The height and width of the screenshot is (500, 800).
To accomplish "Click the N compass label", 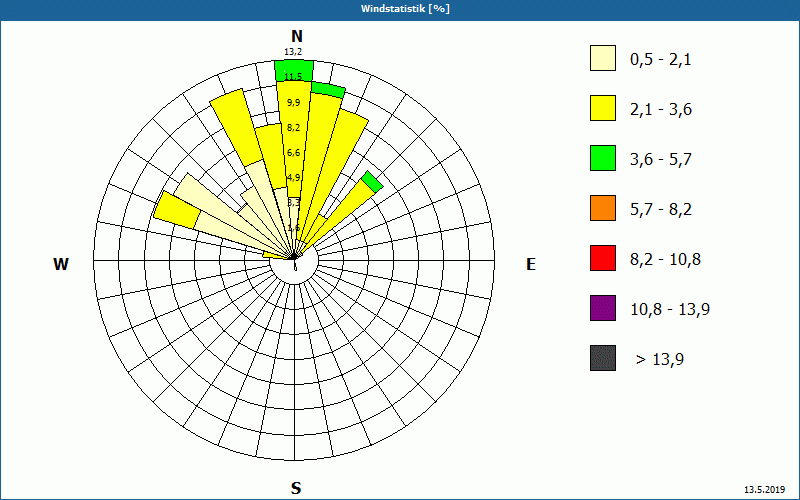I will pyautogui.click(x=296, y=36).
